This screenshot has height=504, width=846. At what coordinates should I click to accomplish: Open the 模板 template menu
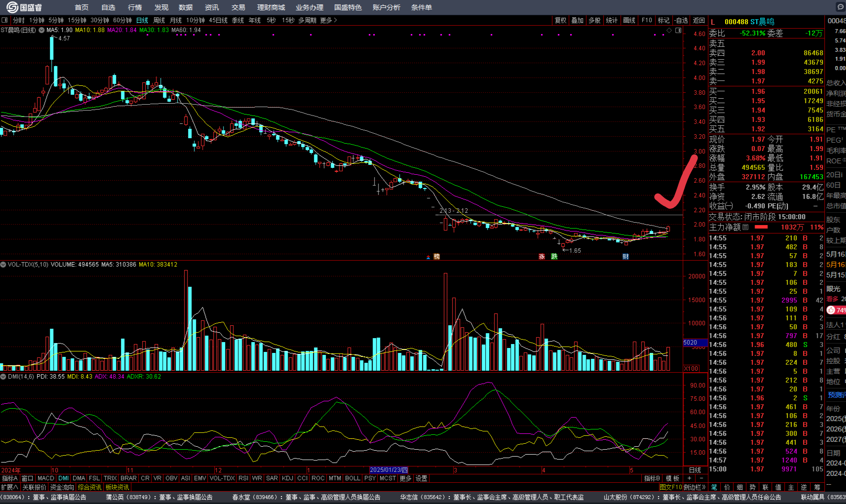(672, 478)
